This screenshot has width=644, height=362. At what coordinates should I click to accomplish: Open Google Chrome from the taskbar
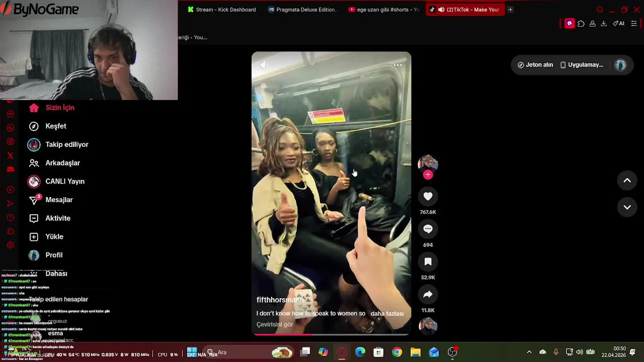[397, 352]
